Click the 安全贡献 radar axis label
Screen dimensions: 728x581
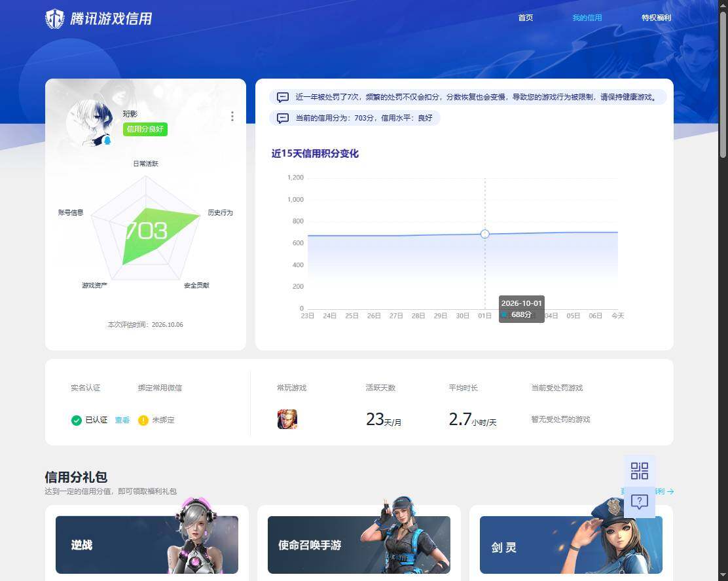[x=196, y=285]
